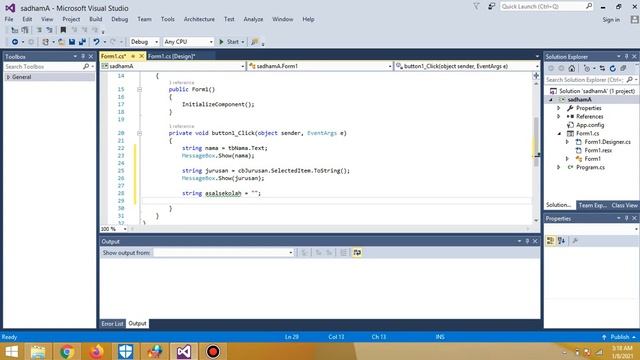This screenshot has height=360, width=640.
Task: Click the feedback icon near Quick Launch
Action: (x=491, y=7)
